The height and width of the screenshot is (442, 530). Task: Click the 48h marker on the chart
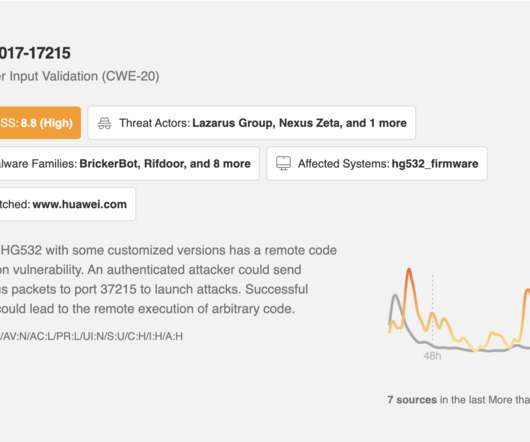(x=432, y=356)
